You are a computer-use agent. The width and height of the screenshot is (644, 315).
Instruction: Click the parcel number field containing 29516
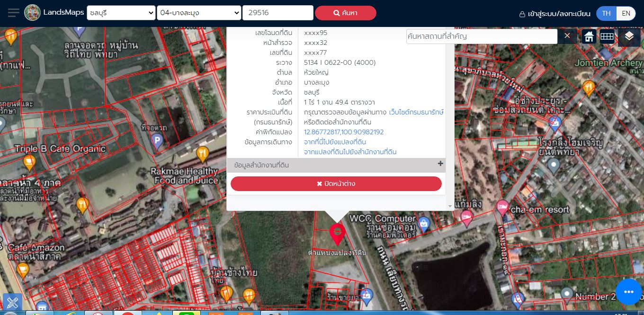277,13
